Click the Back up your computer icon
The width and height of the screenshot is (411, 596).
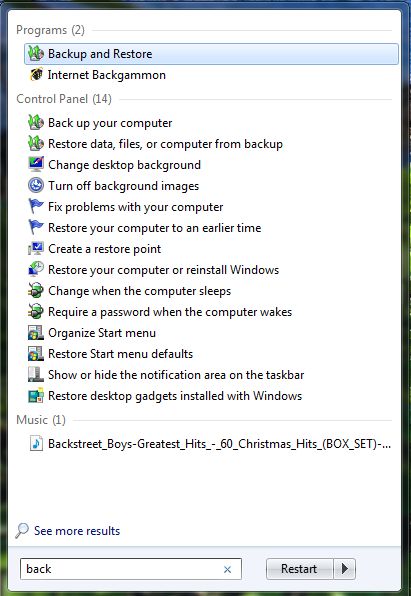36,123
